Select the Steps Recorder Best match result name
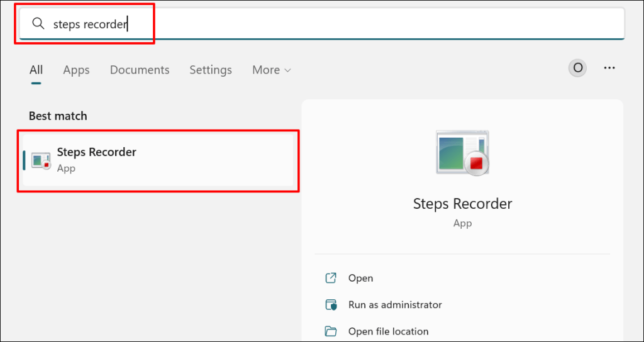This screenshot has width=644, height=342. (x=96, y=152)
